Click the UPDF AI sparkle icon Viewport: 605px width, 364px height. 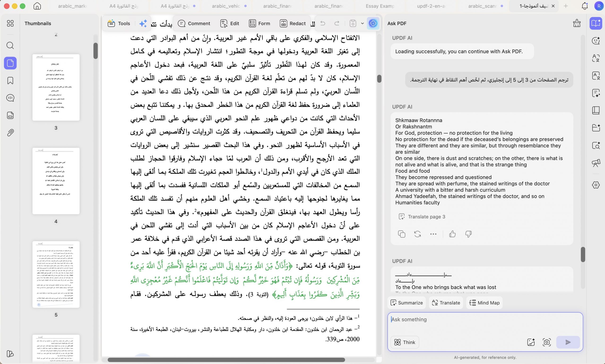[143, 23]
